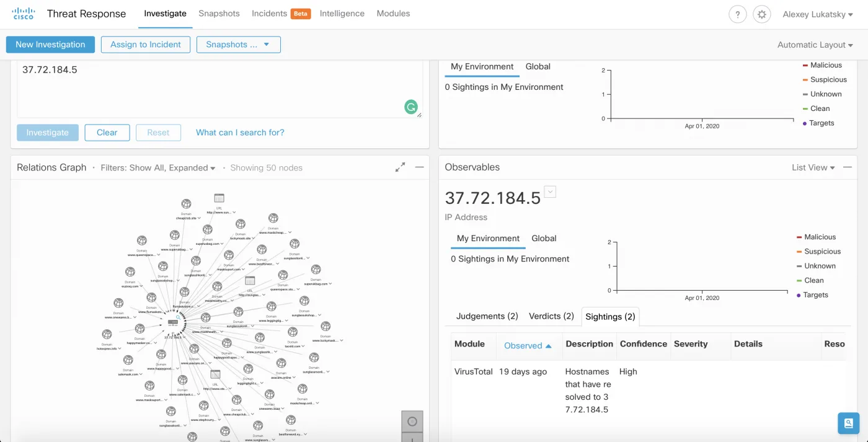Image resolution: width=868 pixels, height=442 pixels.
Task: Toggle Malicious legend item in Observables chart
Action: point(816,237)
